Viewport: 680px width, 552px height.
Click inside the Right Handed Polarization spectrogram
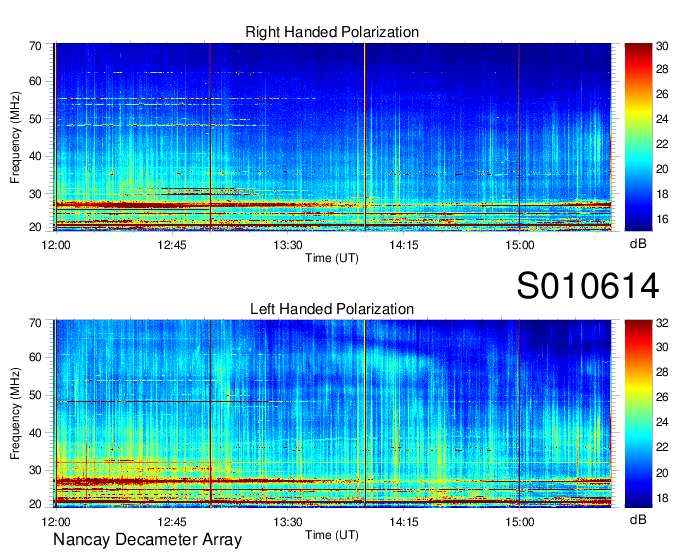coord(332,137)
